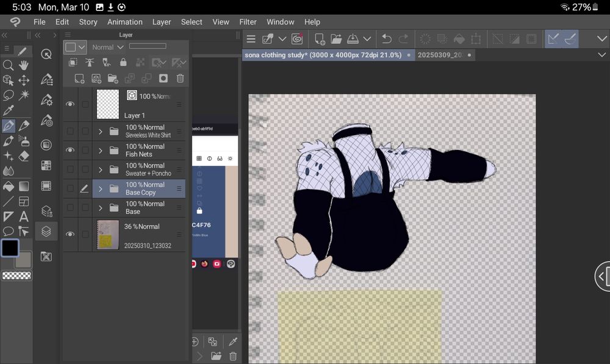Select the Eraser tool
Screen dimensions: 610x364
24,156
